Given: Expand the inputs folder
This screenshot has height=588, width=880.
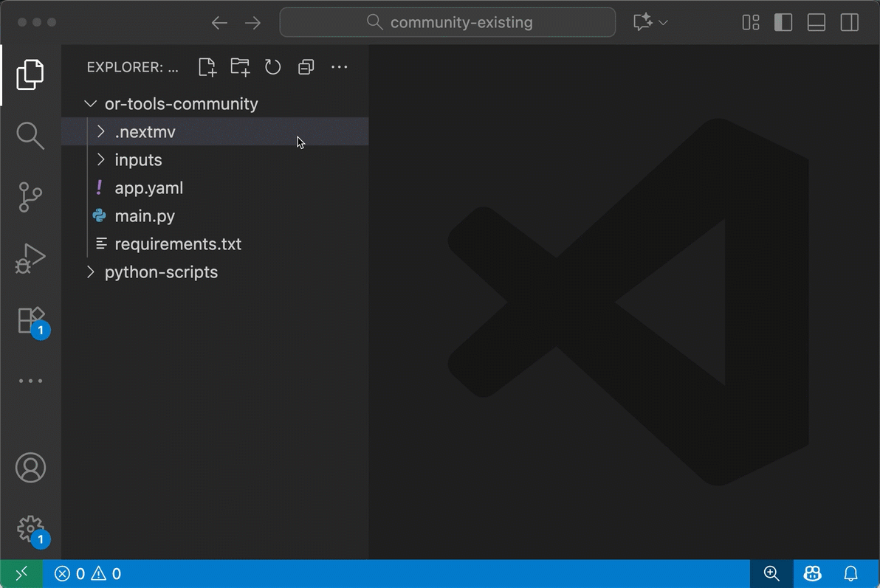Looking at the screenshot, I should coord(215,160).
